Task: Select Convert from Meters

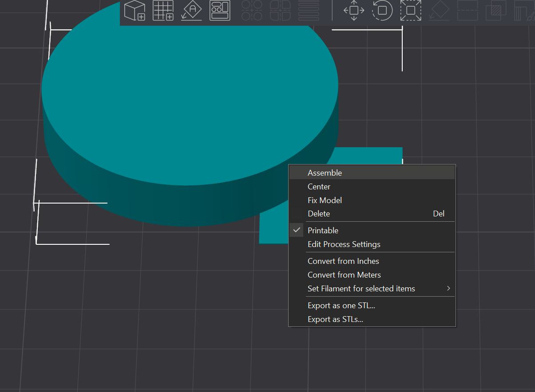Action: coord(372,275)
